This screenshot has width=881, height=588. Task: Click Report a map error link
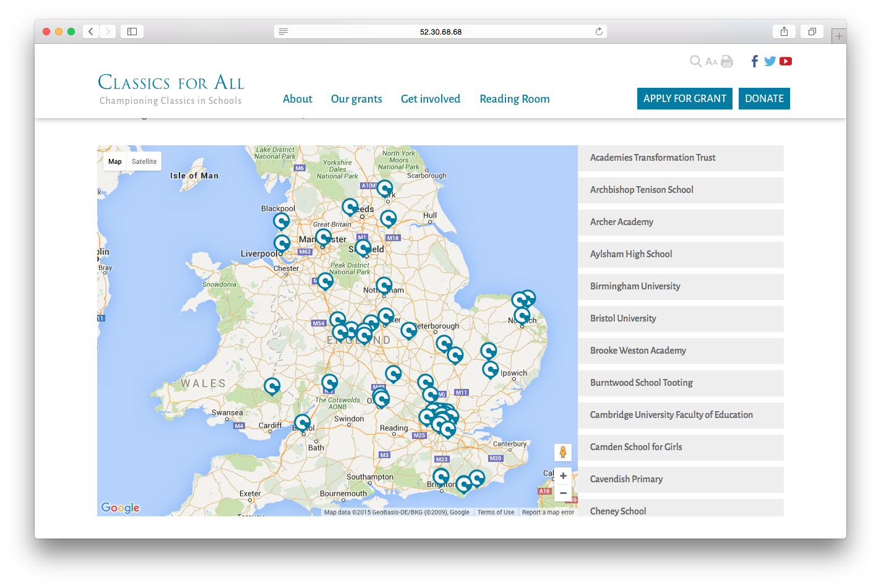[x=548, y=512]
